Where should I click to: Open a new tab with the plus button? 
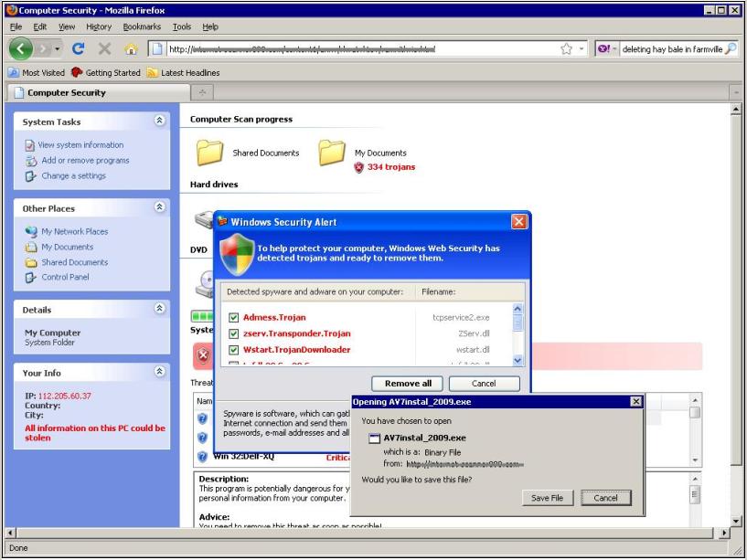coord(202,92)
